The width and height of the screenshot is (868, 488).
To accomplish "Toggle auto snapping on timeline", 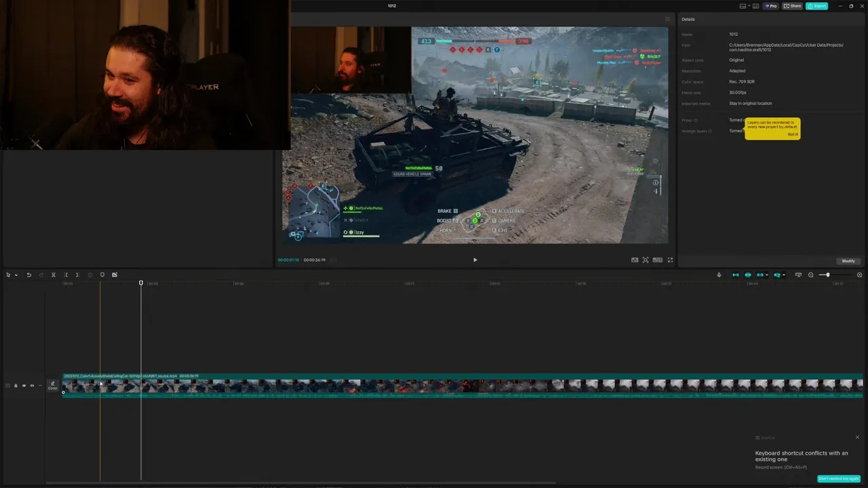I will 748,274.
